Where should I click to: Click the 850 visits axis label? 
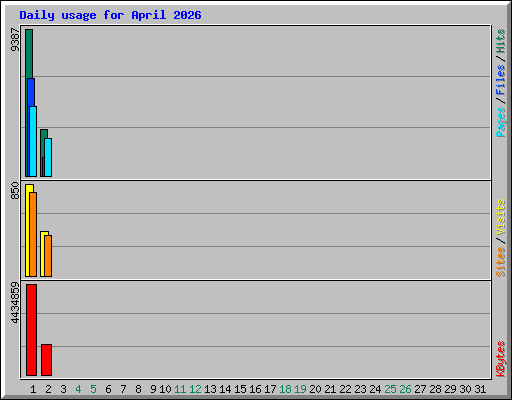[15, 190]
